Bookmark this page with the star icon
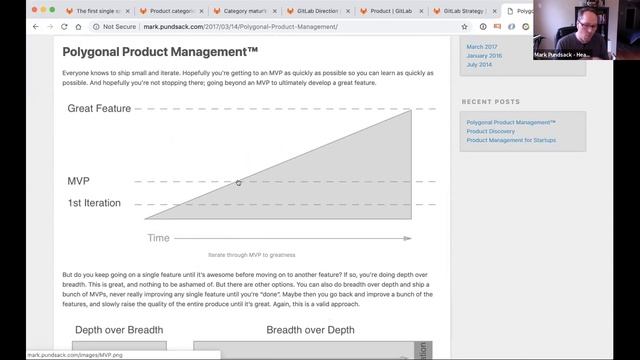The width and height of the screenshot is (640, 360). tap(464, 27)
